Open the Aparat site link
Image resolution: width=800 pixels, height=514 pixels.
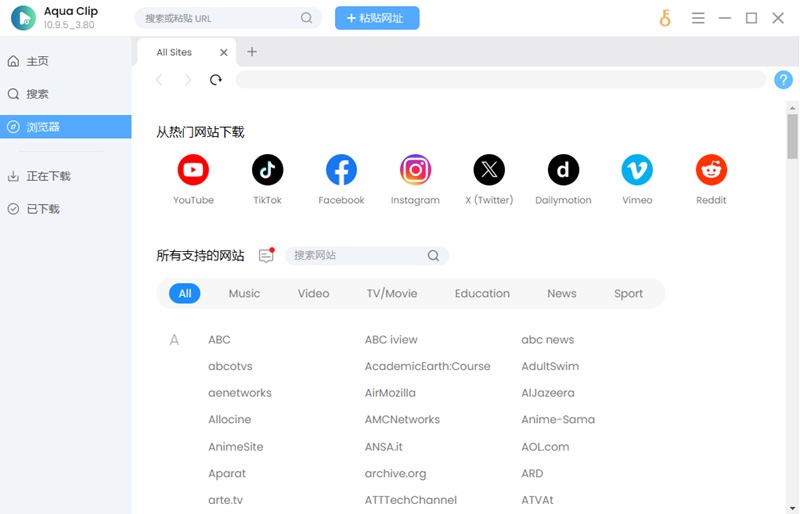coord(227,473)
